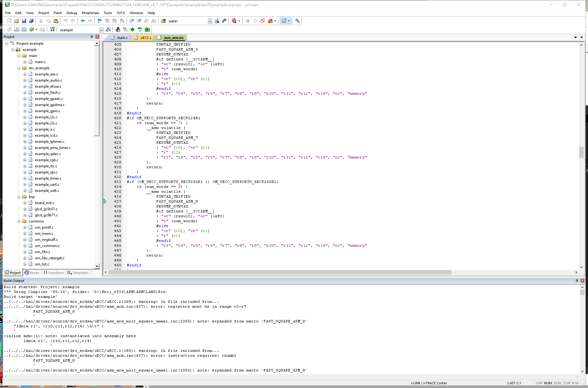Image resolution: width=588 pixels, height=388 pixels.
Task: Open the search text 'water' dropdown
Action: pyautogui.click(x=210, y=21)
